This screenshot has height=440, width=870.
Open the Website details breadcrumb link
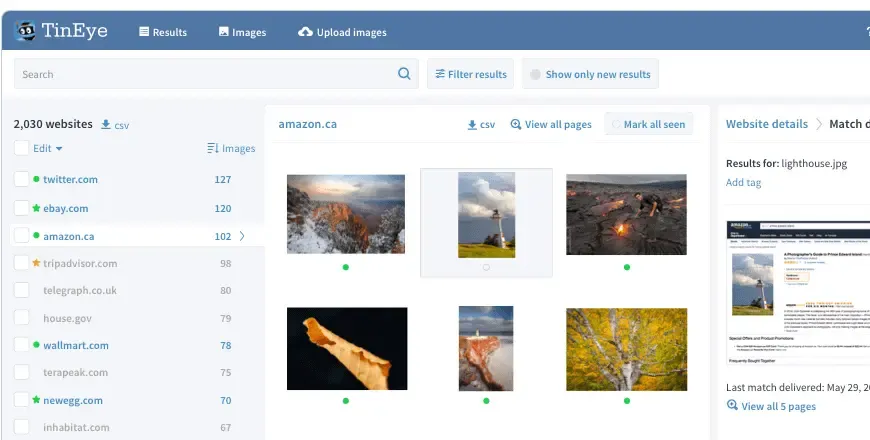point(767,124)
